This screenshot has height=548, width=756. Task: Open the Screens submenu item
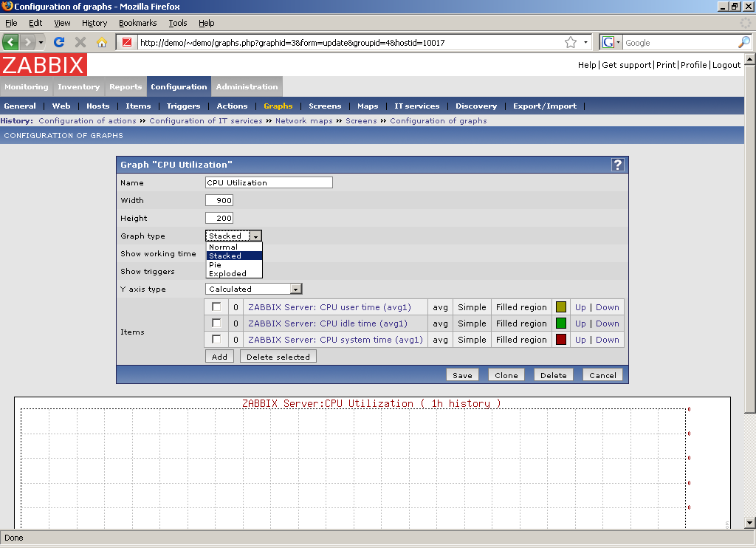325,106
